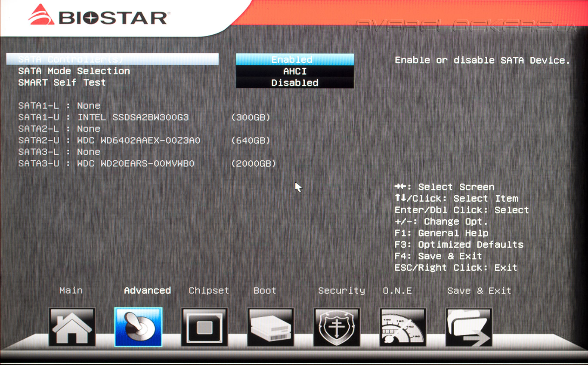Change the AHCI SATA mode value

pos(295,71)
